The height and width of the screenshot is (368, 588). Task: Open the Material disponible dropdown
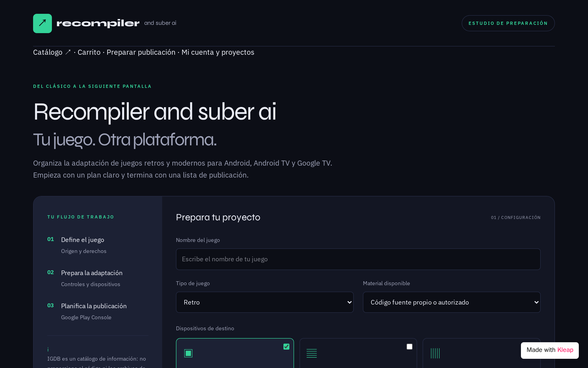[x=451, y=302]
